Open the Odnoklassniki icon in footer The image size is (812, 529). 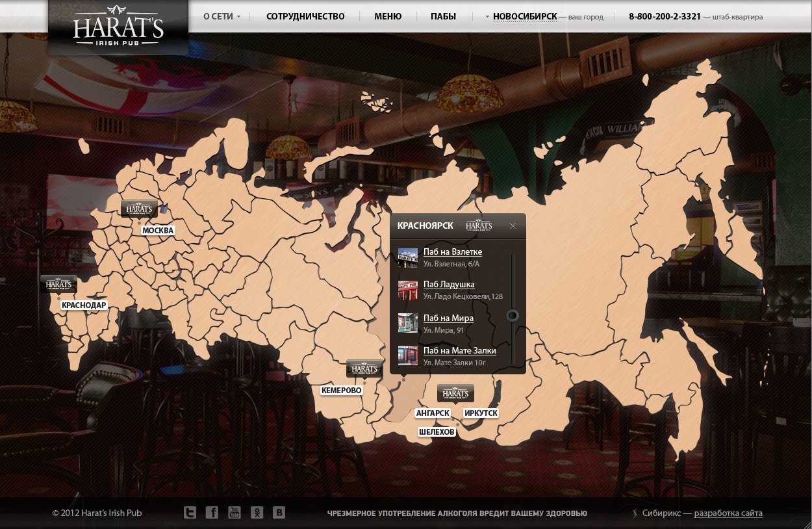click(257, 513)
